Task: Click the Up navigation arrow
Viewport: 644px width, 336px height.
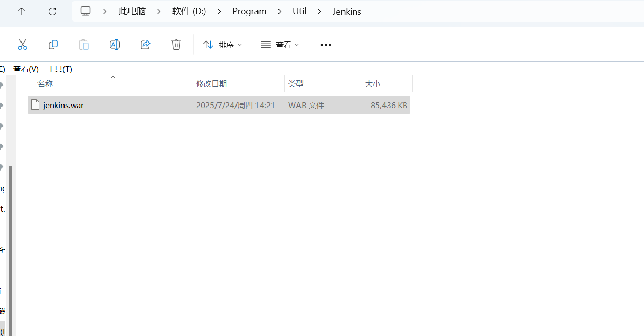Action: tap(22, 11)
